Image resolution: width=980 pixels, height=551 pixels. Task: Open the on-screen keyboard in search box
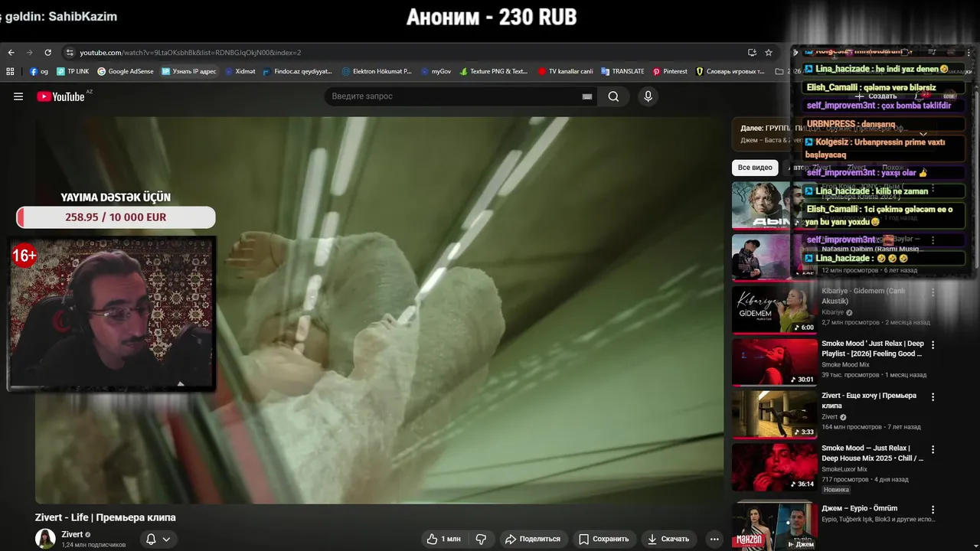point(587,96)
